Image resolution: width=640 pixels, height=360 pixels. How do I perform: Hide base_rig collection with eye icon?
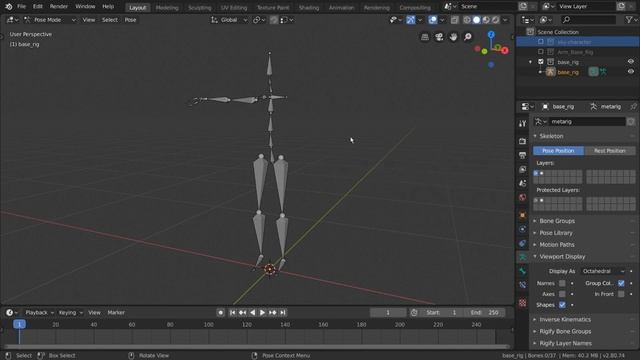click(x=631, y=62)
